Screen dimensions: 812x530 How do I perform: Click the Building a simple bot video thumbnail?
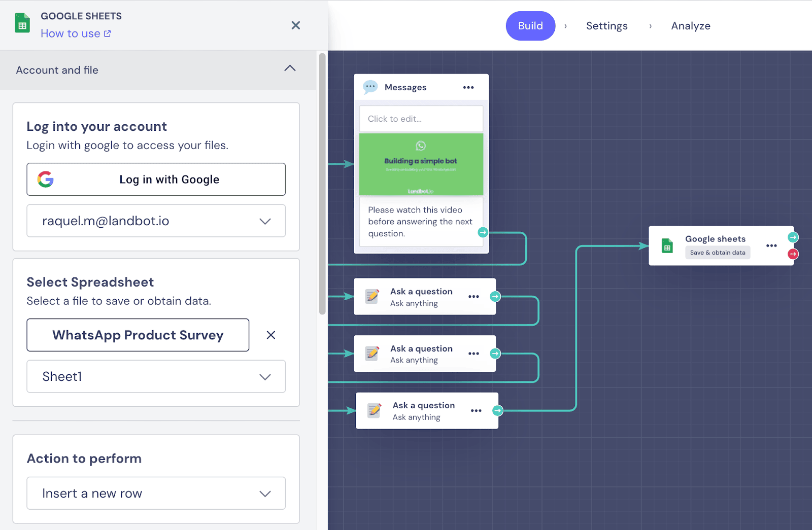click(421, 164)
